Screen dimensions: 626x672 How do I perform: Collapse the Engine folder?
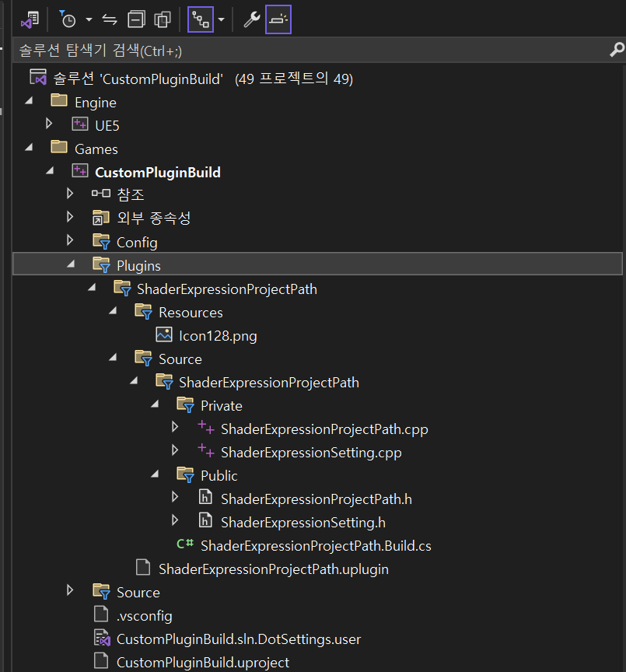29,101
